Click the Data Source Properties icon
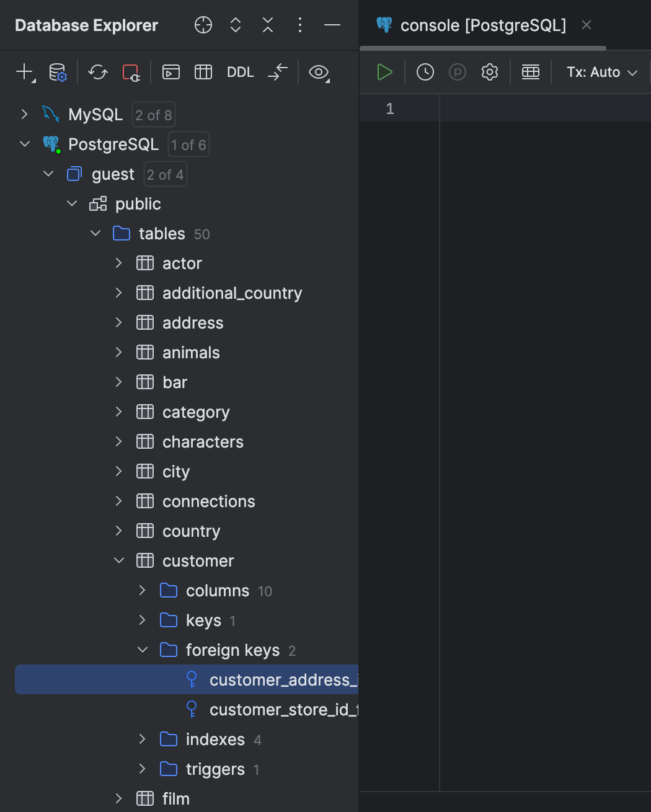Screen dimensions: 651x812 point(58,73)
